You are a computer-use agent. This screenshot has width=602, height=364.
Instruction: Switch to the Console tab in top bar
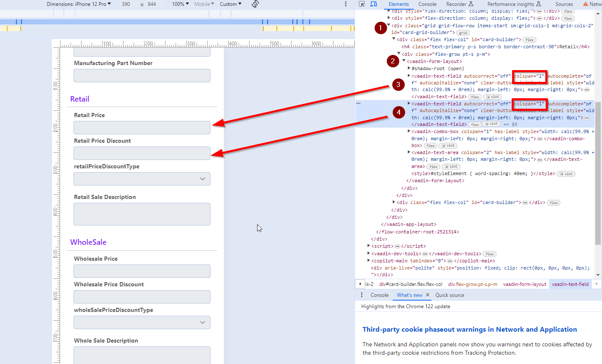coord(427,4)
